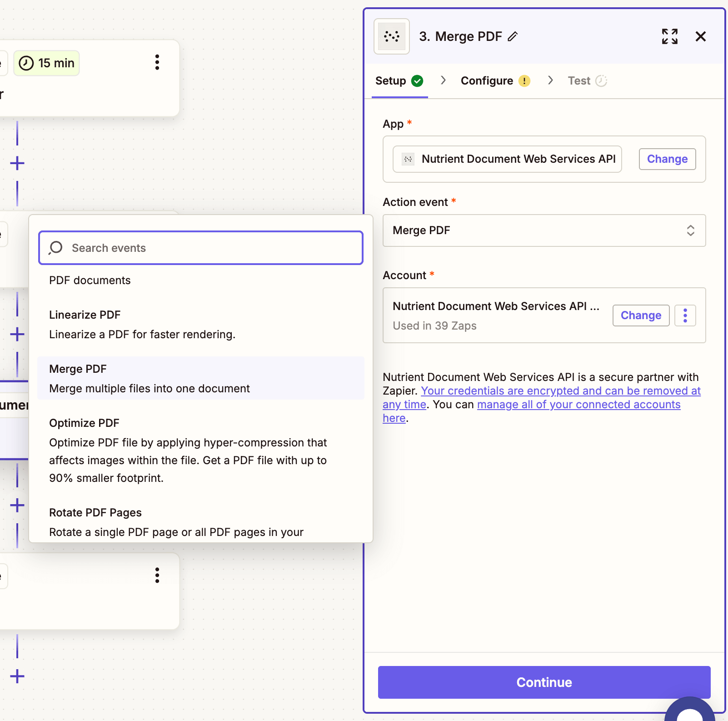Add a new step with the plus icon
The width and height of the screenshot is (728, 721).
coord(17,163)
